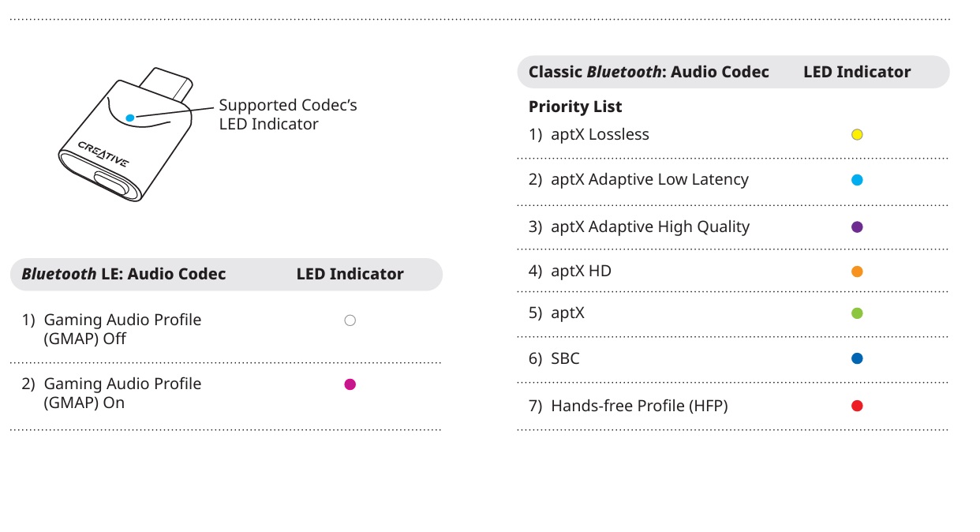Click the LED Indicator header in the Classic table

coord(857,72)
